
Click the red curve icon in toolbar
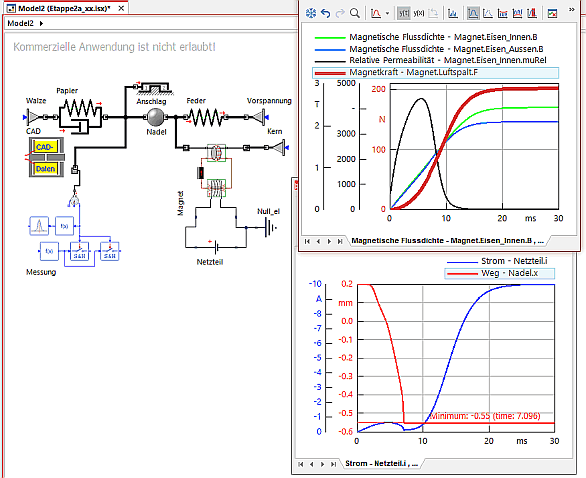point(376,13)
